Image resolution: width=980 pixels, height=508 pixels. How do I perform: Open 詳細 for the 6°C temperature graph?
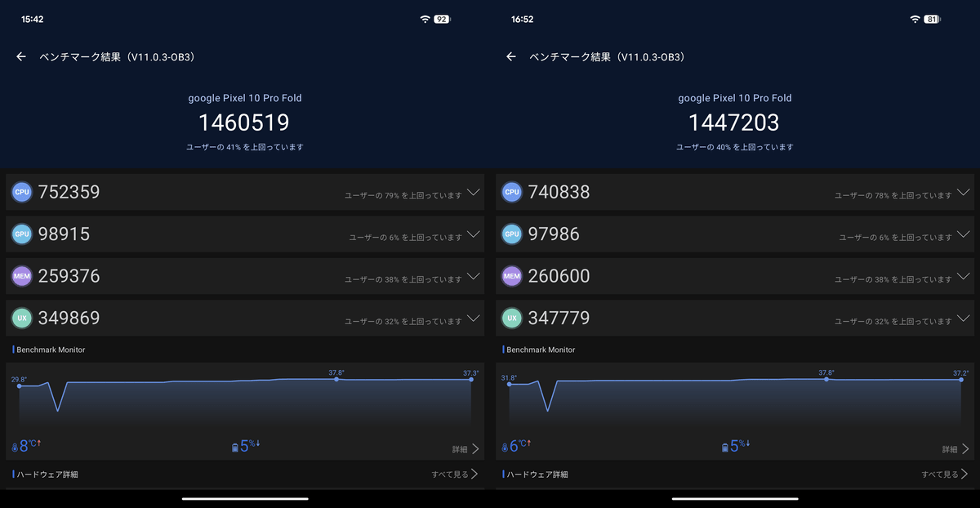point(955,449)
